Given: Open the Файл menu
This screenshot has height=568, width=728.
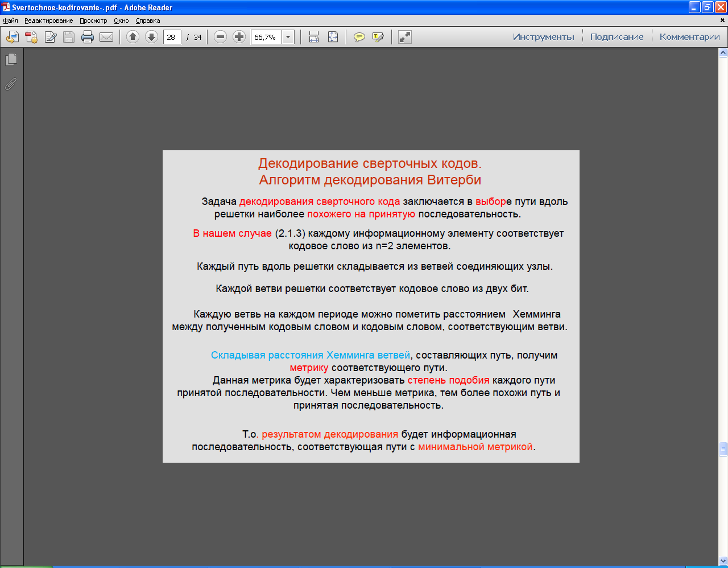Looking at the screenshot, I should point(10,20).
